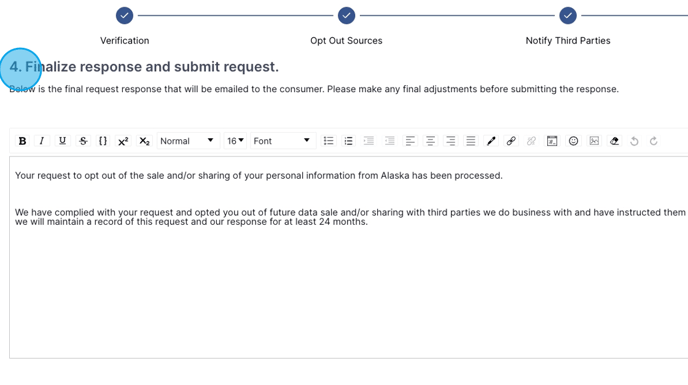Toggle underline formatting
Viewport: 688px width, 385px height.
coord(62,141)
